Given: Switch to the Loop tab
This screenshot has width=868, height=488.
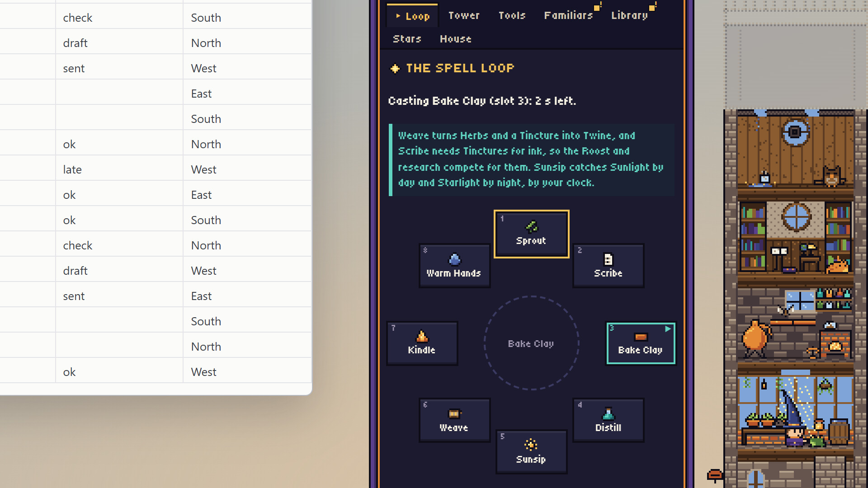Looking at the screenshot, I should (x=412, y=16).
